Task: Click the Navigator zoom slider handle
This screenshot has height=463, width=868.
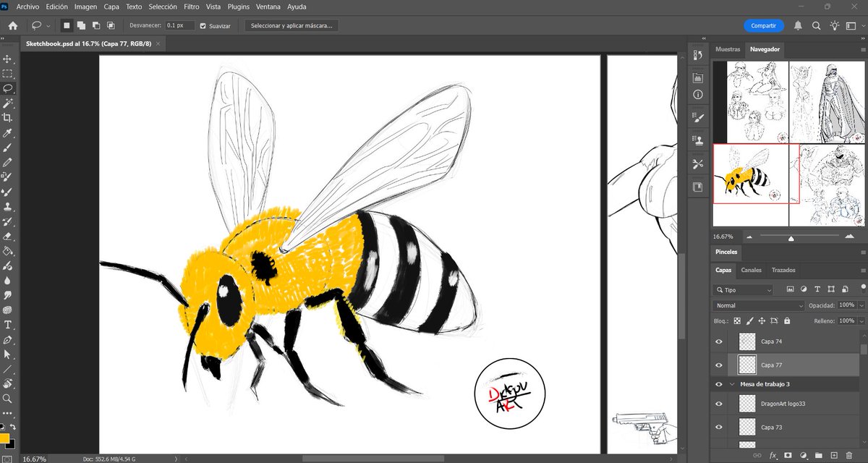Action: click(x=791, y=237)
